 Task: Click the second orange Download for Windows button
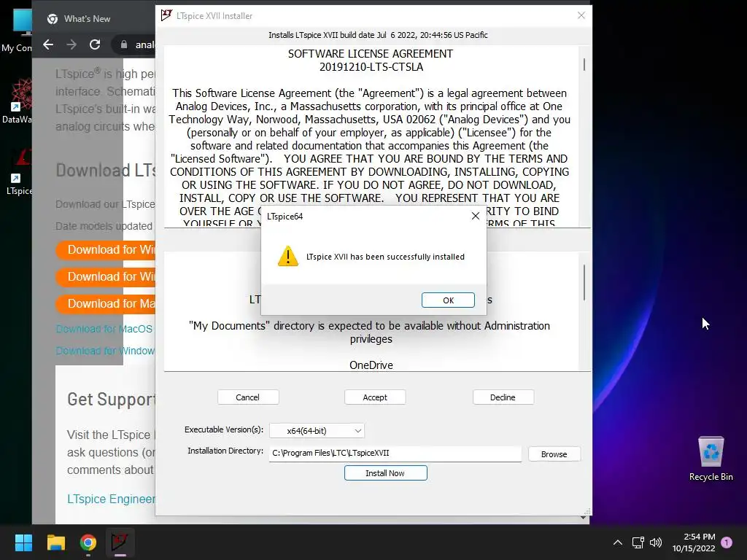click(x=106, y=276)
